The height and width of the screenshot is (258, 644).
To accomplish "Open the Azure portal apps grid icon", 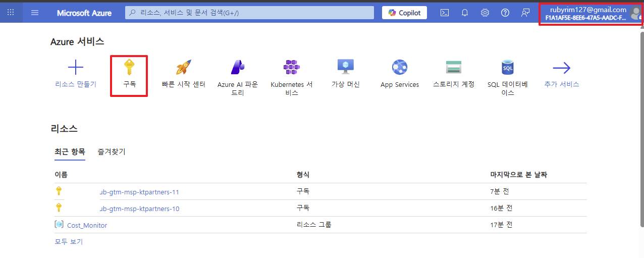I will (x=11, y=13).
